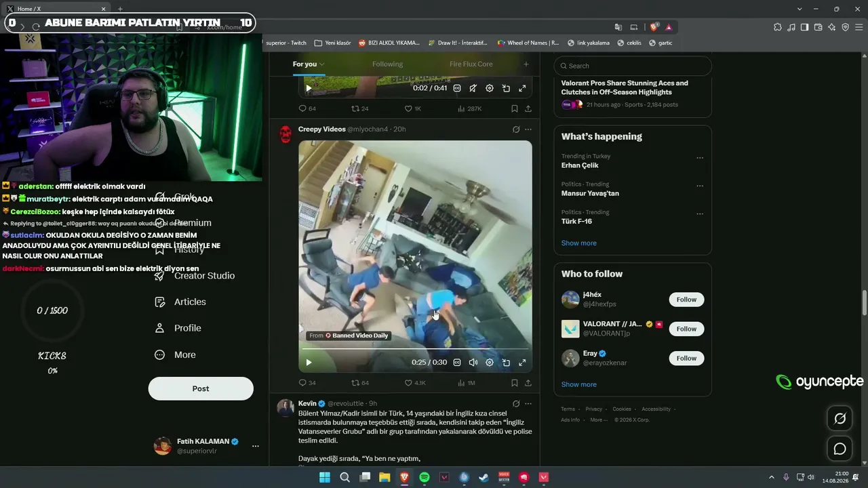This screenshot has height=488, width=868.
Task: View analytics showing 1M views
Action: [x=467, y=383]
